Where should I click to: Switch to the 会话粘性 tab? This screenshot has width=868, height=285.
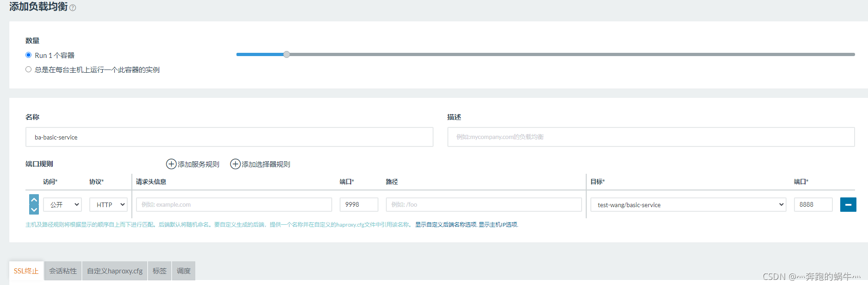point(63,271)
